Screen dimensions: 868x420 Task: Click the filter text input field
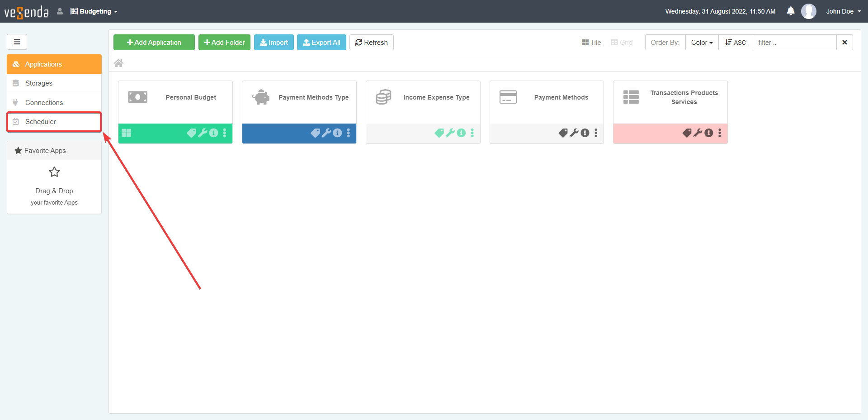(x=794, y=43)
